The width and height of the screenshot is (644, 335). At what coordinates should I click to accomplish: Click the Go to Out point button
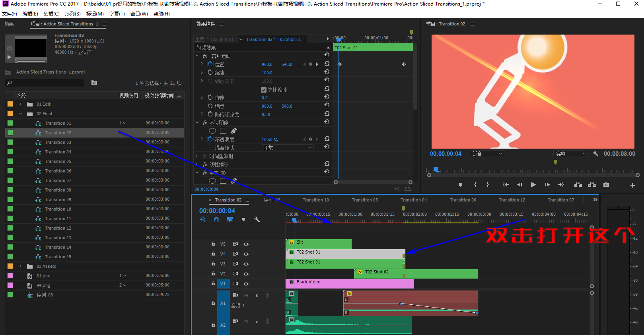tap(561, 185)
